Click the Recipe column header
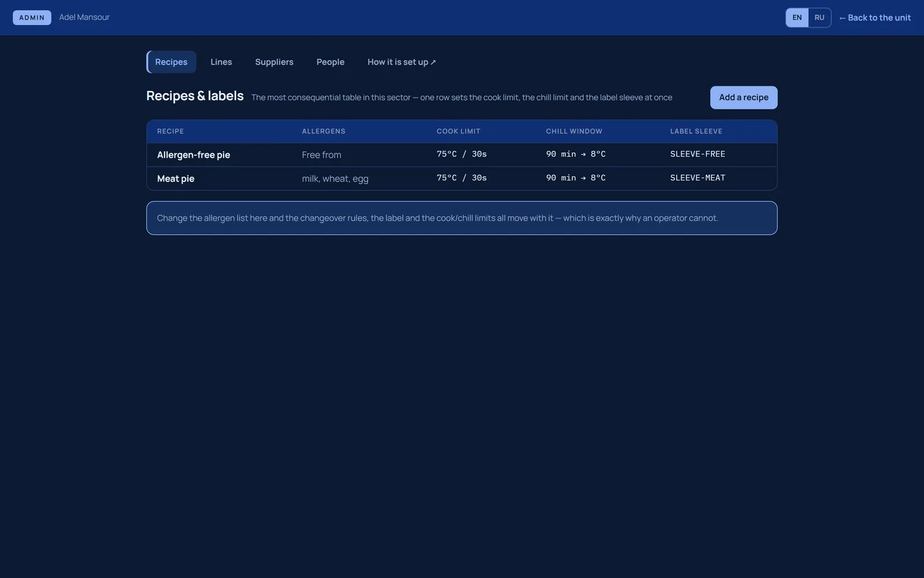 click(x=170, y=131)
